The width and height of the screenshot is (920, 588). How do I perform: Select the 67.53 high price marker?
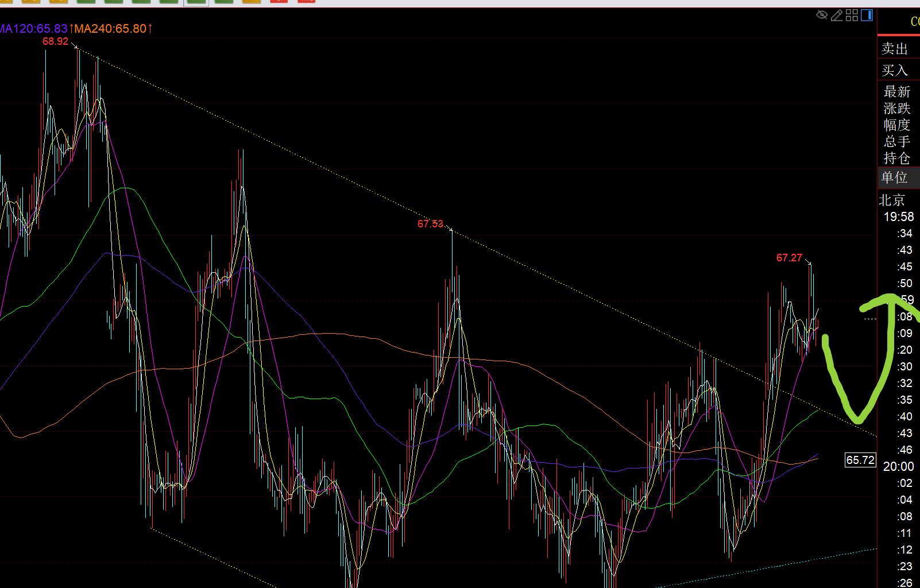[x=430, y=224]
